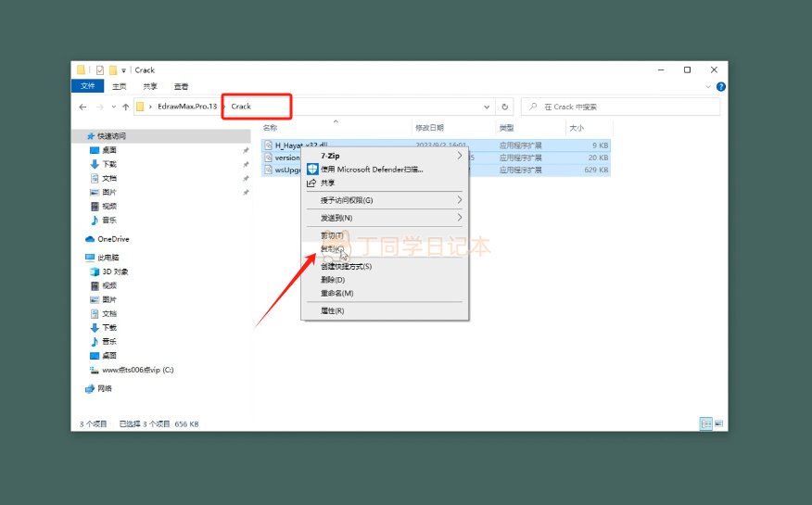The width and height of the screenshot is (812, 505).
Task: Open pinned 下载 under quick access
Action: click(108, 164)
